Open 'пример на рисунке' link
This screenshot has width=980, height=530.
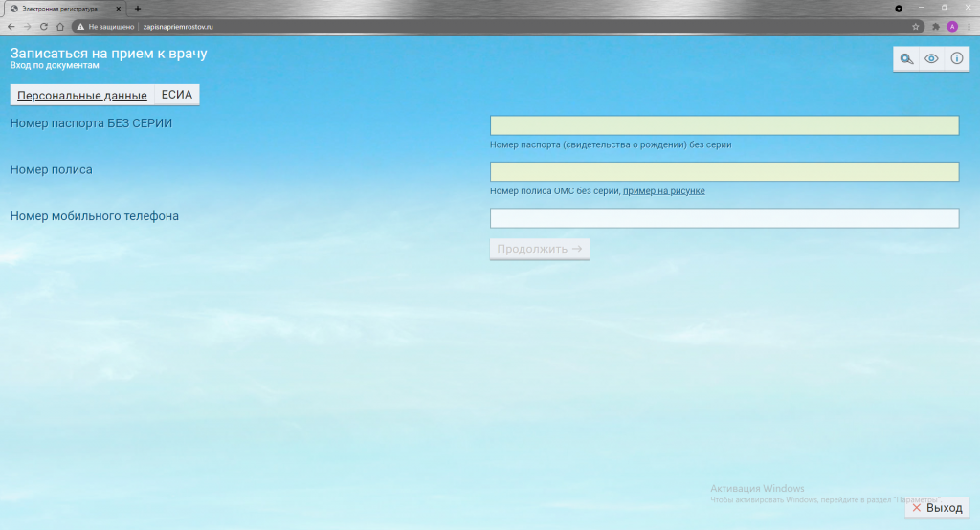[663, 191]
